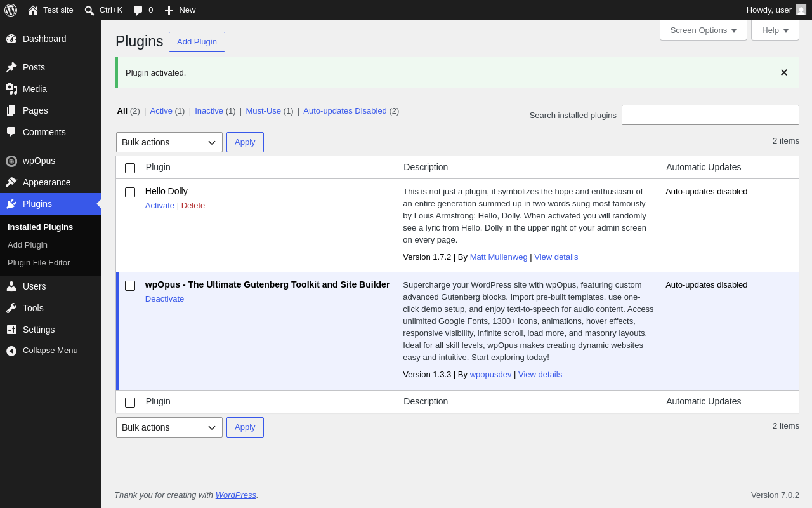812x508 pixels.
Task: Filter plugins by Inactive
Action: point(209,111)
